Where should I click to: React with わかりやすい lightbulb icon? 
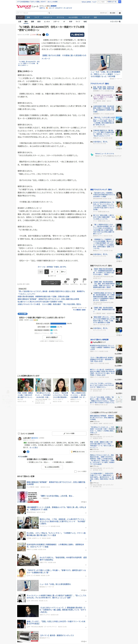tap(74, 282)
